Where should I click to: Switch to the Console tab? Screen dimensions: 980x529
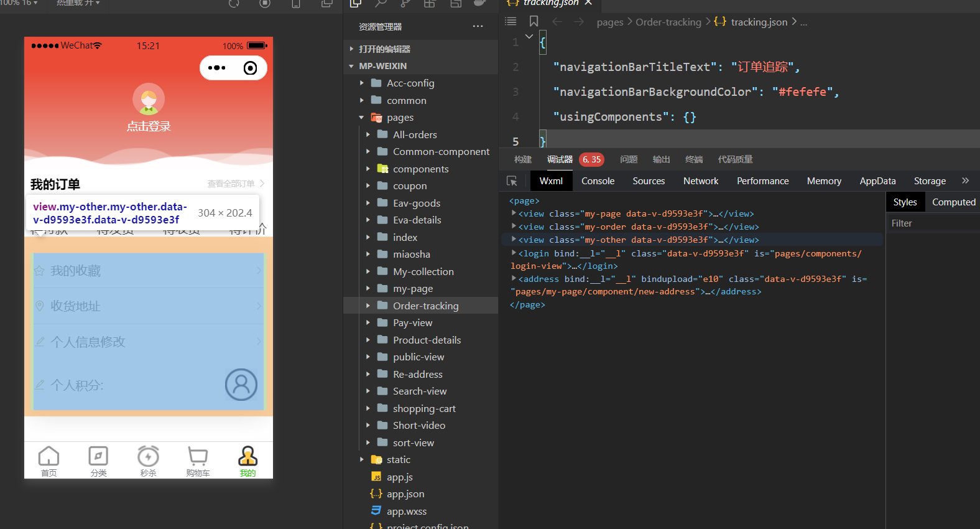click(598, 181)
